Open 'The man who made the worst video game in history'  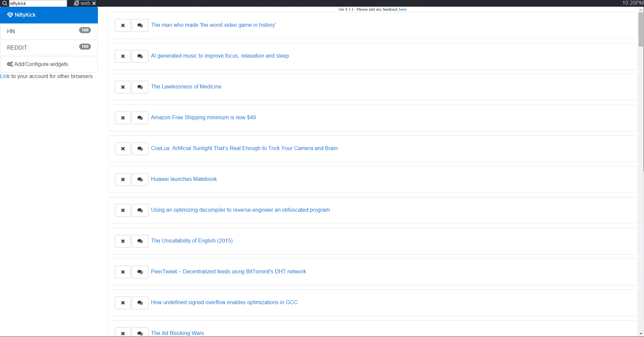[213, 25]
